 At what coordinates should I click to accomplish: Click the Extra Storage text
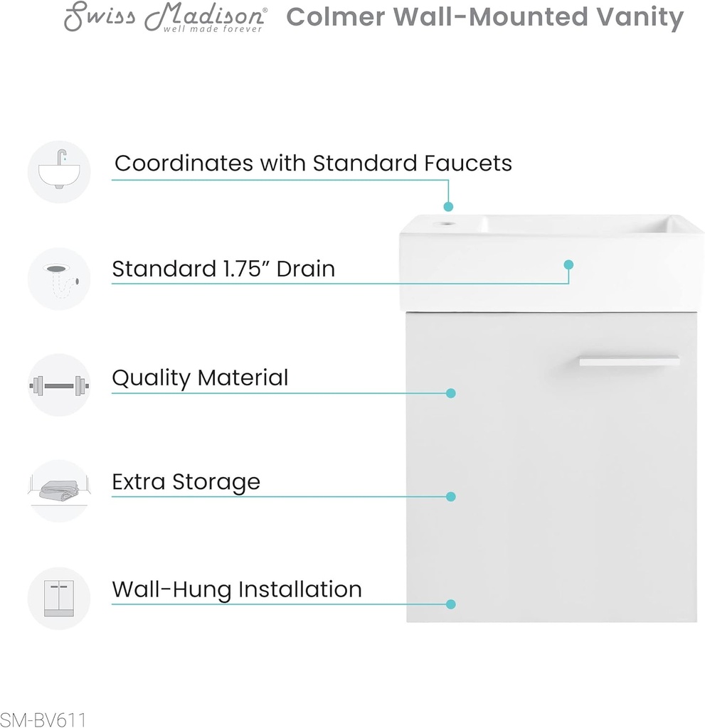coord(186,482)
